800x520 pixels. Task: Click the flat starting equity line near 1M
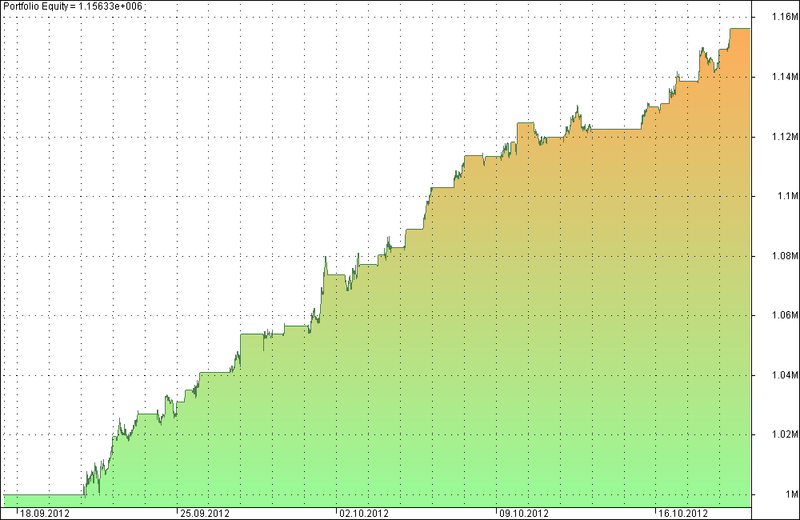click(45, 494)
